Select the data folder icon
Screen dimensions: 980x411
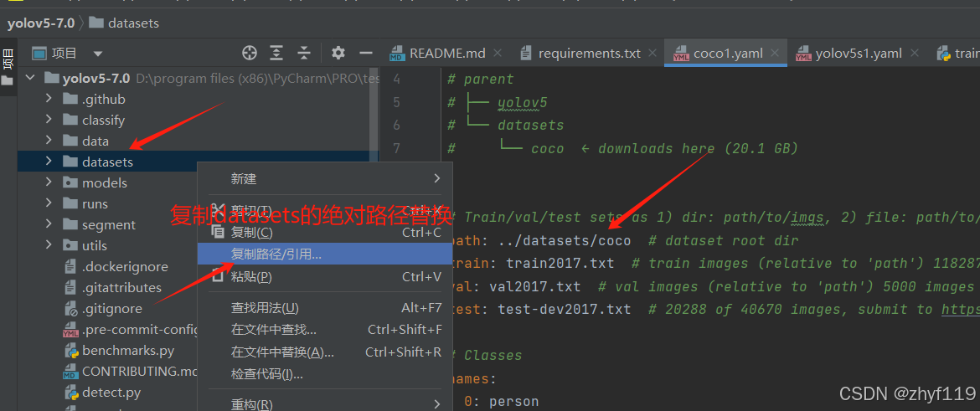coord(70,141)
